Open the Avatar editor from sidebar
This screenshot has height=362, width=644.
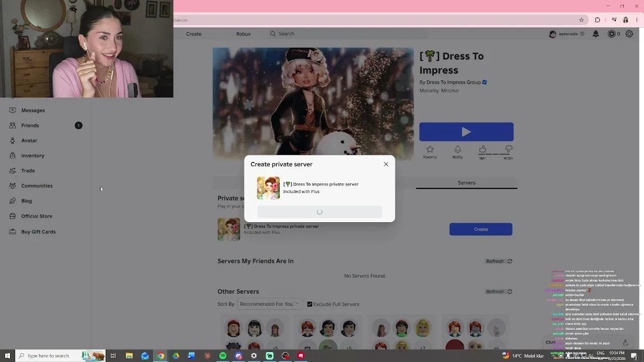coord(29,140)
